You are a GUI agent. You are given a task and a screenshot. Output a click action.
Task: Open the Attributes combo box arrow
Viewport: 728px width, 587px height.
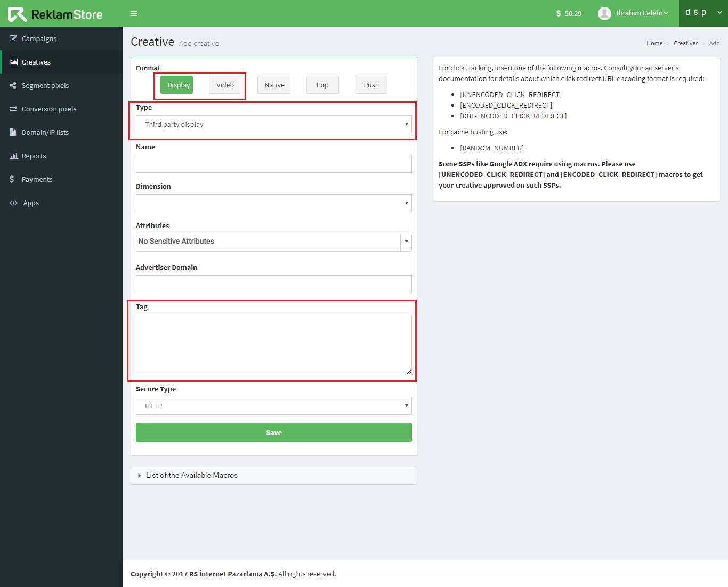pyautogui.click(x=406, y=242)
